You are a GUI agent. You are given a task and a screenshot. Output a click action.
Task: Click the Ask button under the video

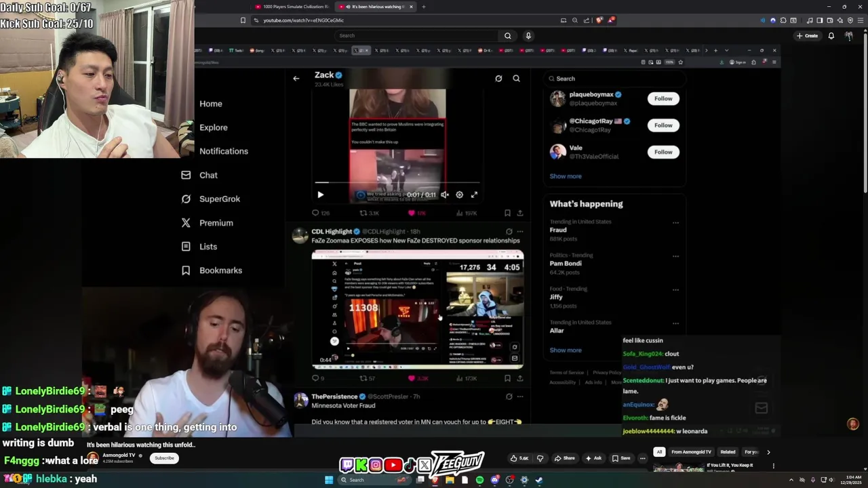(593, 458)
